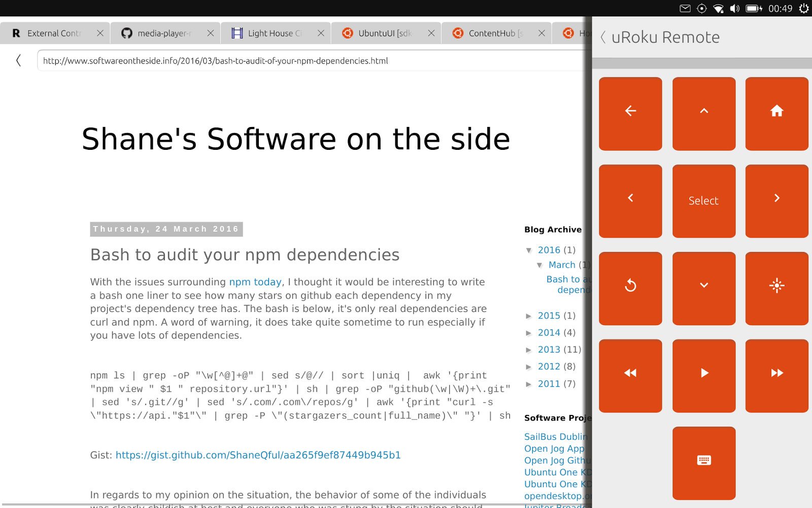Collapse the 2016 entry in Blog Archive

530,250
